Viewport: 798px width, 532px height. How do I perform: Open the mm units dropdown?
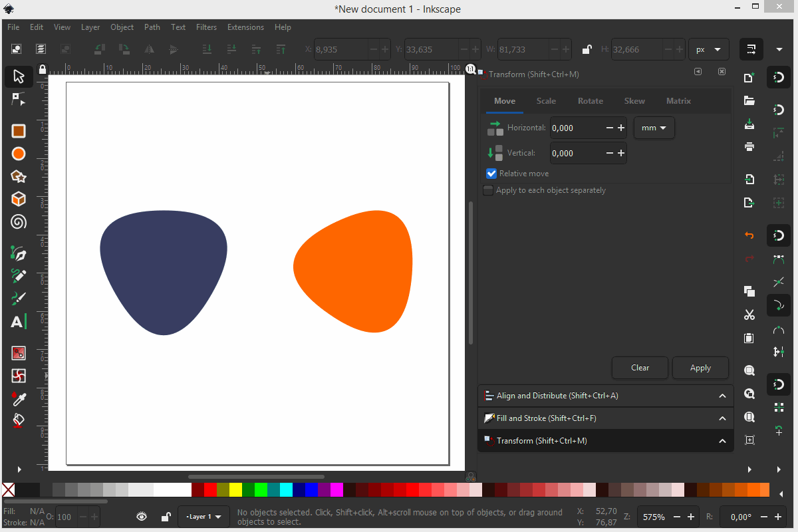(654, 128)
